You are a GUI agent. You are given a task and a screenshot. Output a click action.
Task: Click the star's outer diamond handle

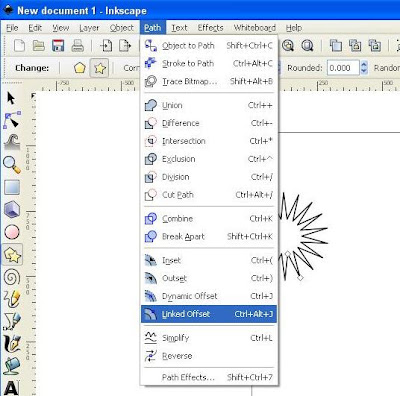300,277
